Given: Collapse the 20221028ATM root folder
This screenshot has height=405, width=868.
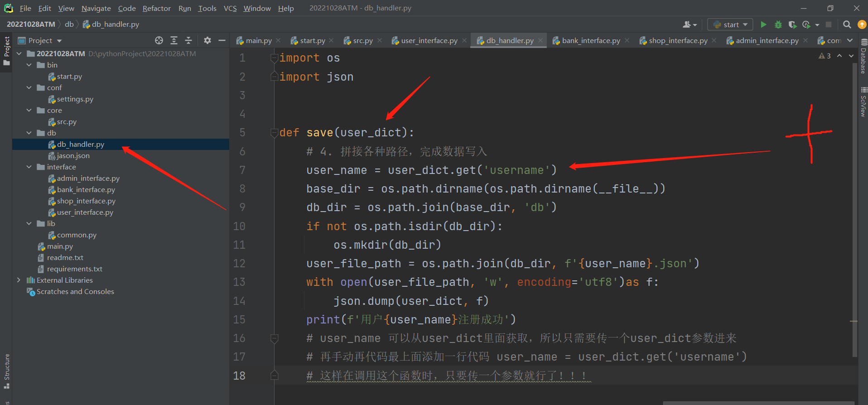Looking at the screenshot, I should (19, 53).
